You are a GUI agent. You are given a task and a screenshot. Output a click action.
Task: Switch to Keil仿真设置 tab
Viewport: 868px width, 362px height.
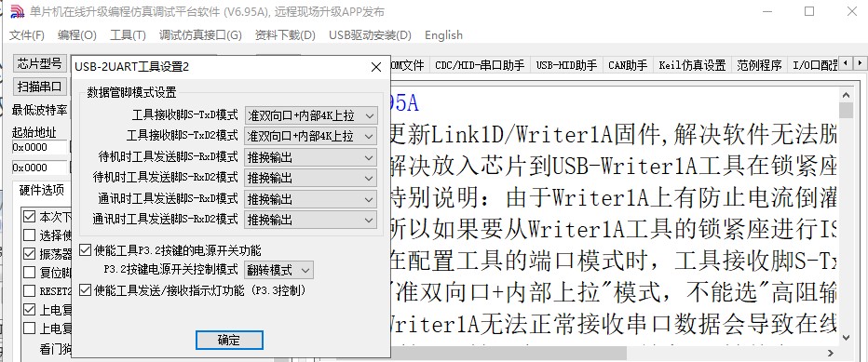(x=692, y=65)
